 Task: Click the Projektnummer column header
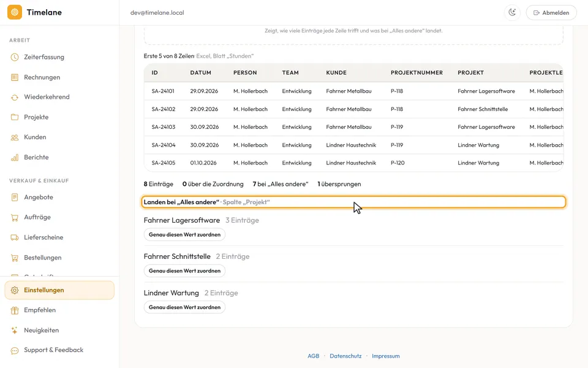coord(417,73)
